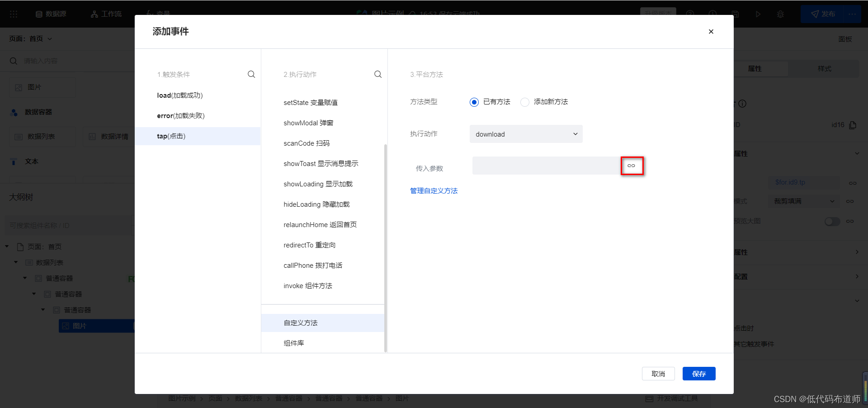
Task: Collapse the 页面: 首页 tree node
Action: tap(7, 247)
